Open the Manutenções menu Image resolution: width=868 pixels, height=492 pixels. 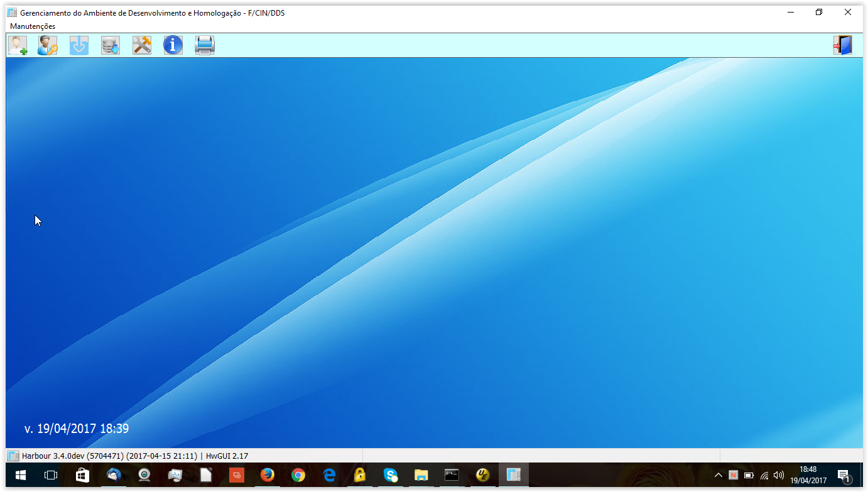coord(33,26)
